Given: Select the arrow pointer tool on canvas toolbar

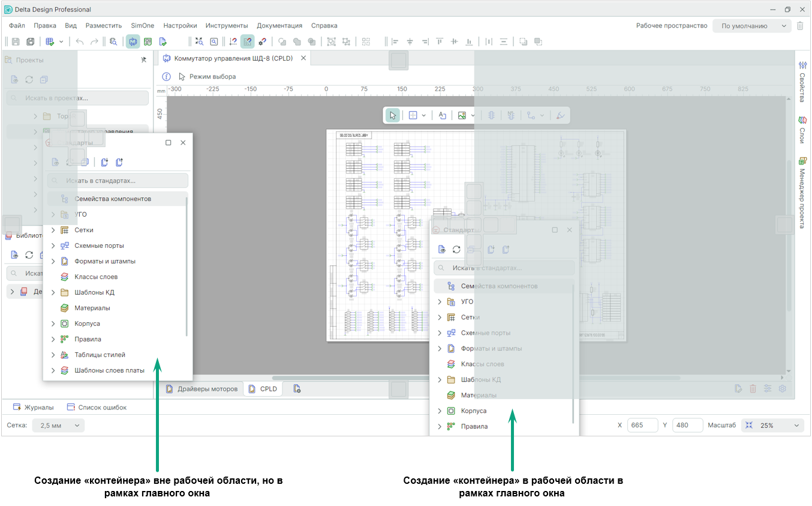Looking at the screenshot, I should tap(393, 115).
